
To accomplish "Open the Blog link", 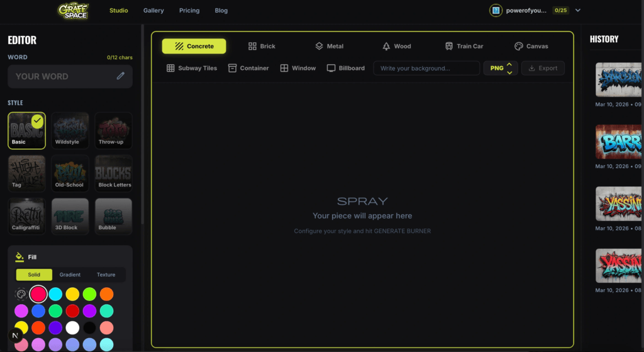I will pos(221,11).
